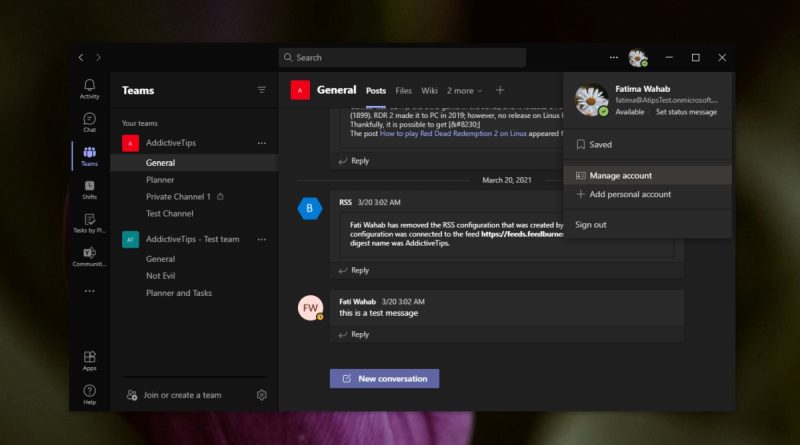Click the RSS sender name
Viewport: 800px width, 445px height.
pyautogui.click(x=345, y=203)
